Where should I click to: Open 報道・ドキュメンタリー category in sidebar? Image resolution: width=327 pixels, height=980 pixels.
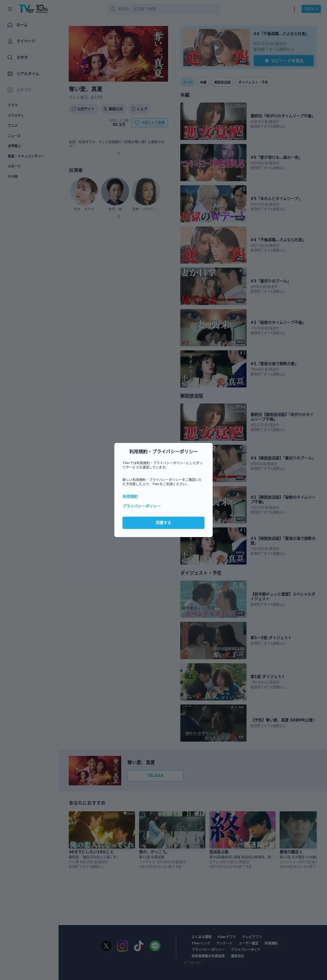[x=26, y=156]
